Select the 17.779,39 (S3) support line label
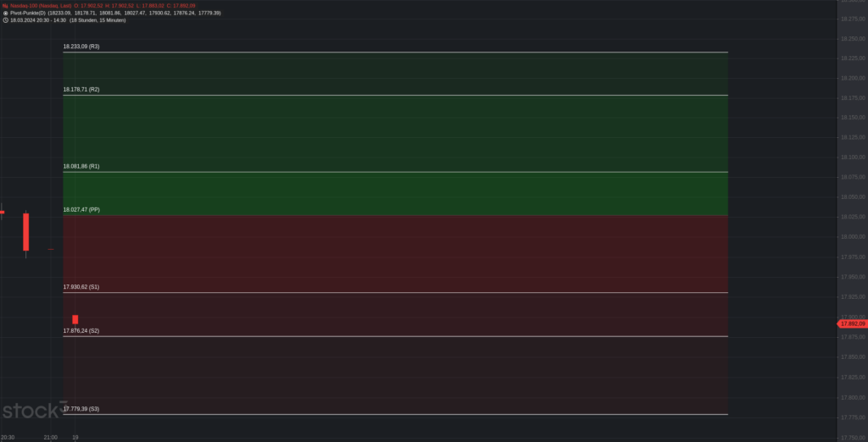Viewport: 868px width, 442px height. click(x=81, y=409)
